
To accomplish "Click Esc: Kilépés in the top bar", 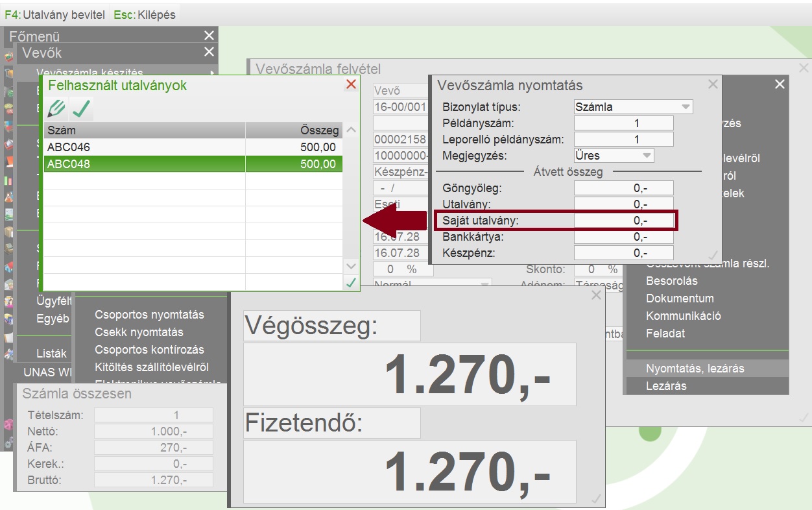I will [x=144, y=14].
